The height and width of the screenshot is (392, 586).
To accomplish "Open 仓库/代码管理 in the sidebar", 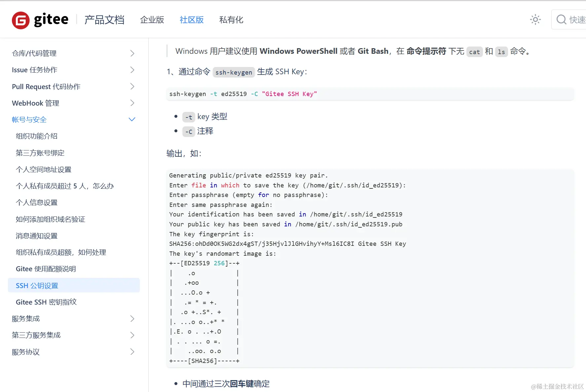I will [x=34, y=53].
